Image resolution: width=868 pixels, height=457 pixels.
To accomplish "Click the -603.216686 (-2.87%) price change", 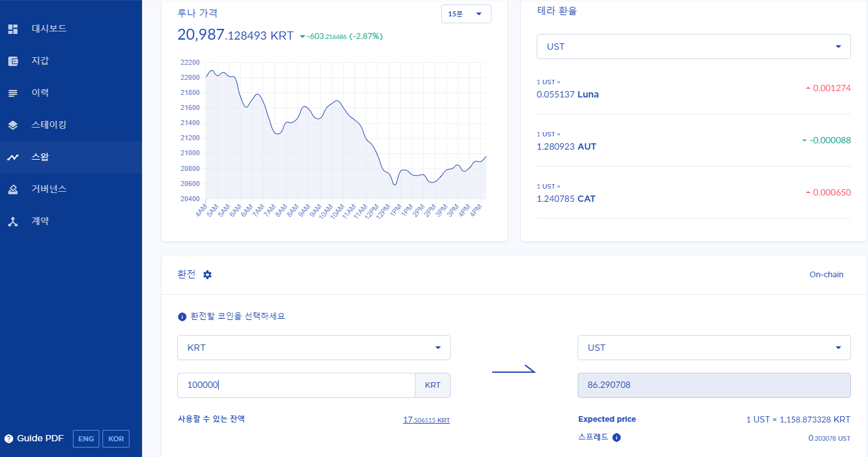I will [x=341, y=36].
